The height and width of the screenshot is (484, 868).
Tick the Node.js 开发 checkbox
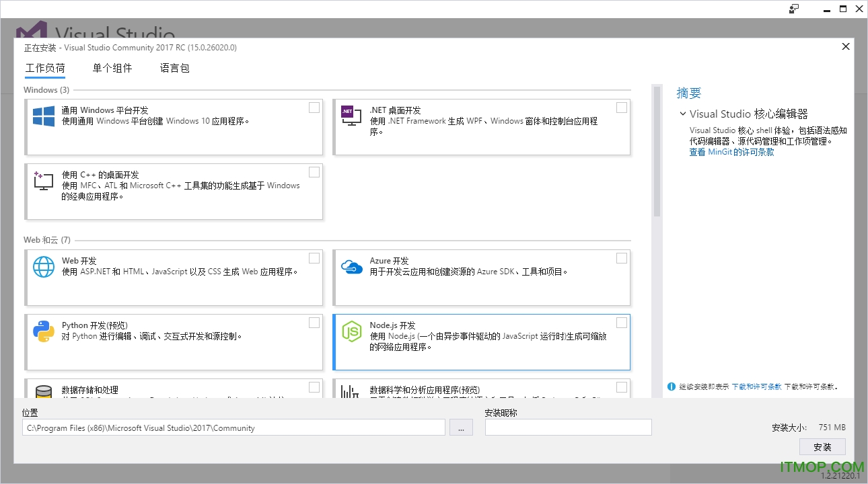(622, 323)
